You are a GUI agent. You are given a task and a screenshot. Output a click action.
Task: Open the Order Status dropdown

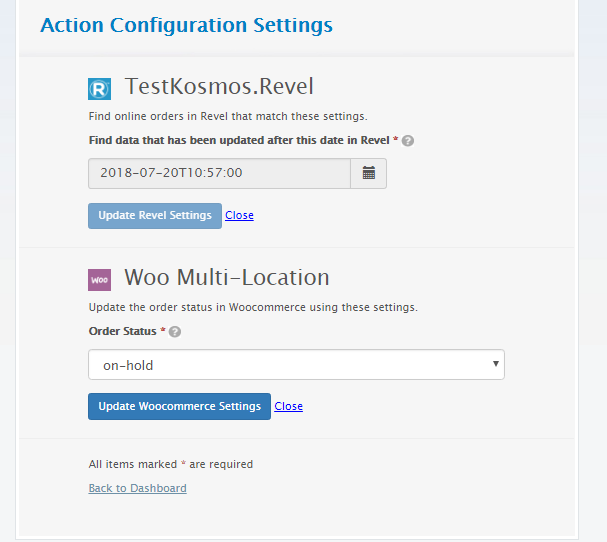tap(296, 365)
